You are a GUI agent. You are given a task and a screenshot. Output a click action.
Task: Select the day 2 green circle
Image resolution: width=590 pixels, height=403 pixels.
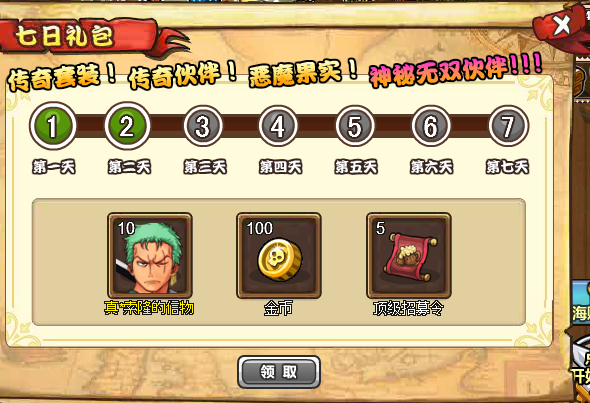127,126
